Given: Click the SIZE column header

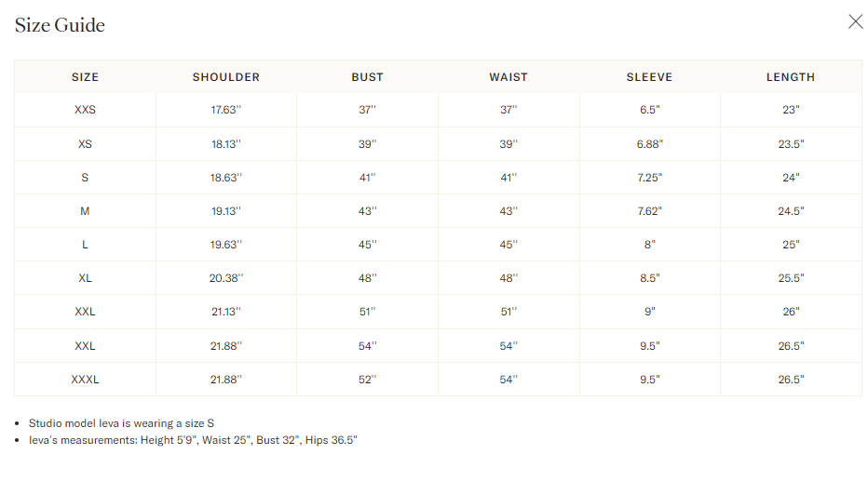Looking at the screenshot, I should pos(85,77).
